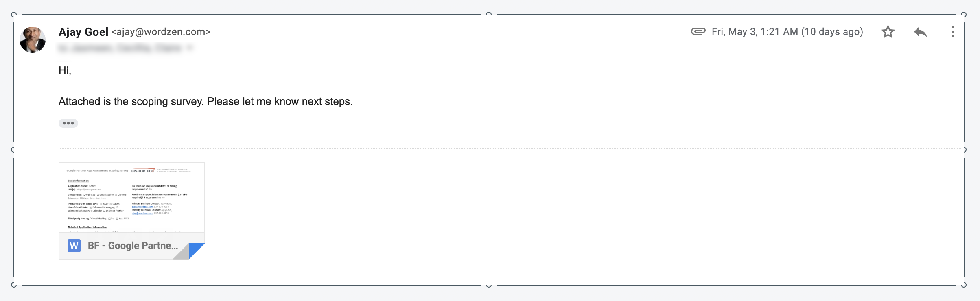Click the bottom-right corner selection handle
This screenshot has width=980, height=301.
click(964, 285)
